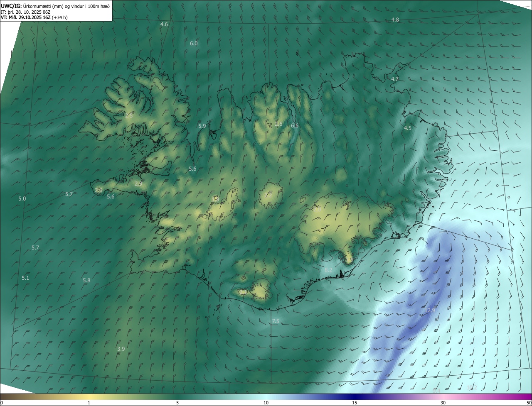This screenshot has height=406, width=532.
Task: Click the 5.1 value on the map
Action: 25,278
